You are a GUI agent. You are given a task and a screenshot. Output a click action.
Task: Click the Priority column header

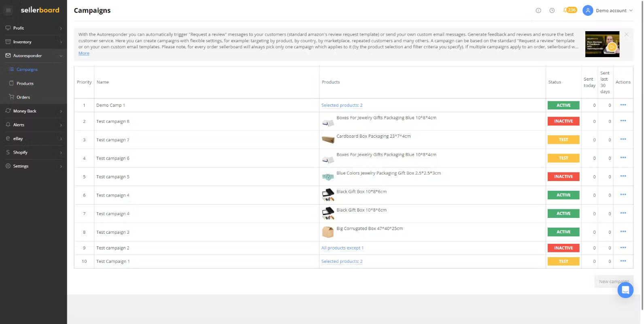[84, 82]
